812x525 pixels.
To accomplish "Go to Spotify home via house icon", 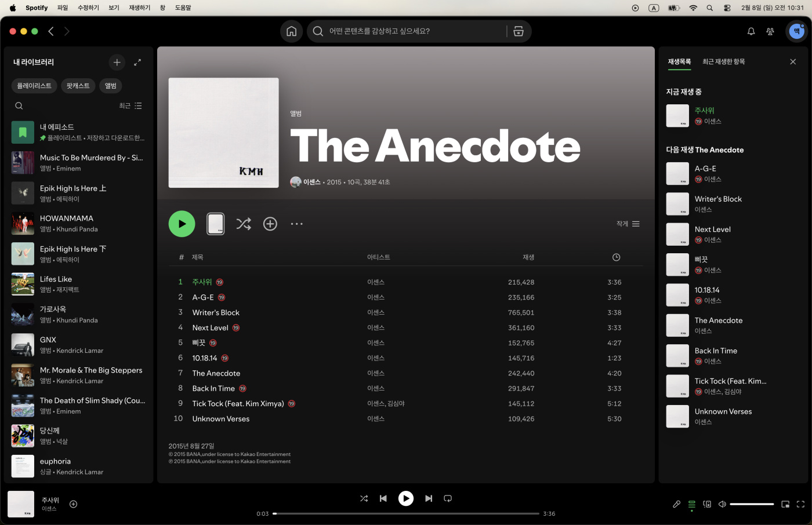I will coord(291,31).
